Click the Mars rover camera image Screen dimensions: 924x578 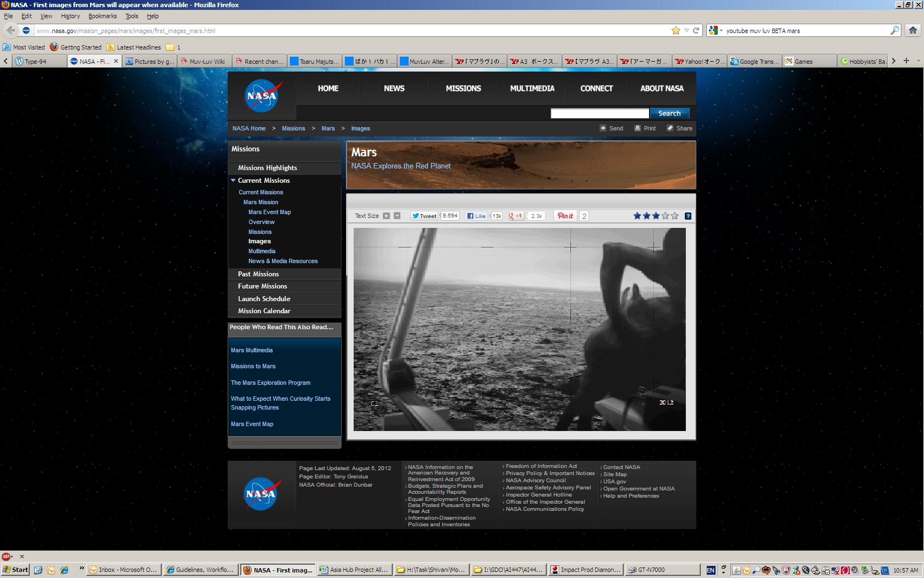coord(520,329)
